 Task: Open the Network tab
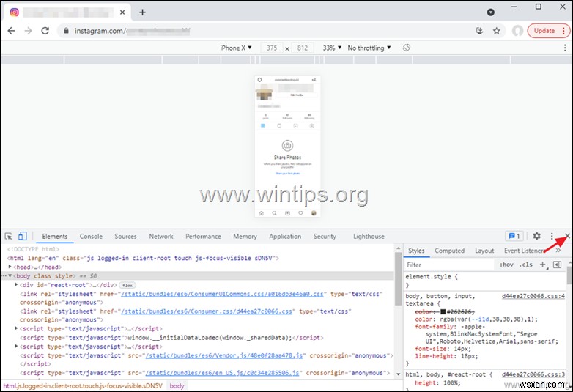coord(161,237)
